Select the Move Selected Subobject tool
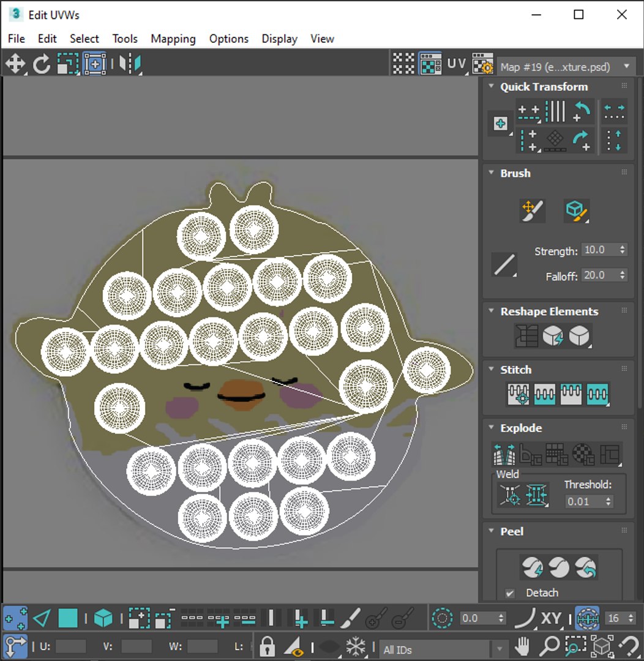 (x=15, y=64)
